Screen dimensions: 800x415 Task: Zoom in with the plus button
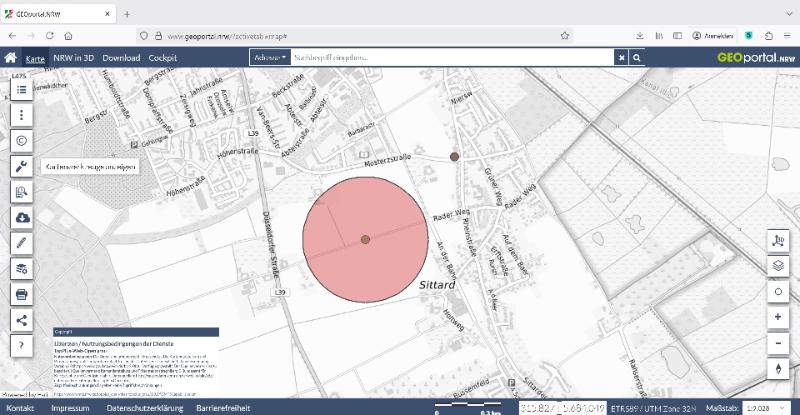pos(778,317)
